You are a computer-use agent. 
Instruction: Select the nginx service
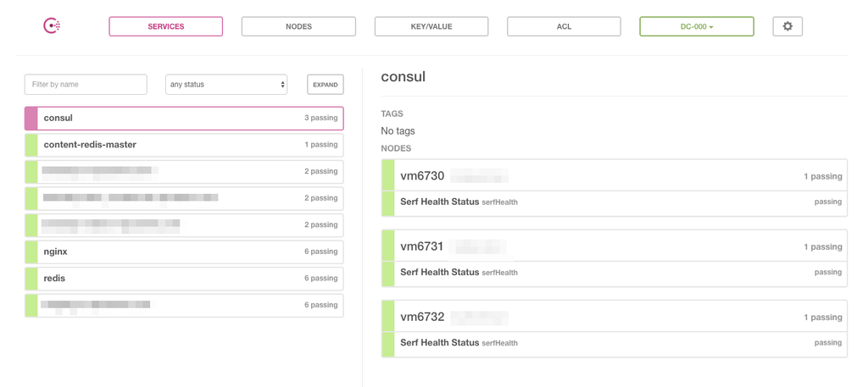[x=56, y=252]
